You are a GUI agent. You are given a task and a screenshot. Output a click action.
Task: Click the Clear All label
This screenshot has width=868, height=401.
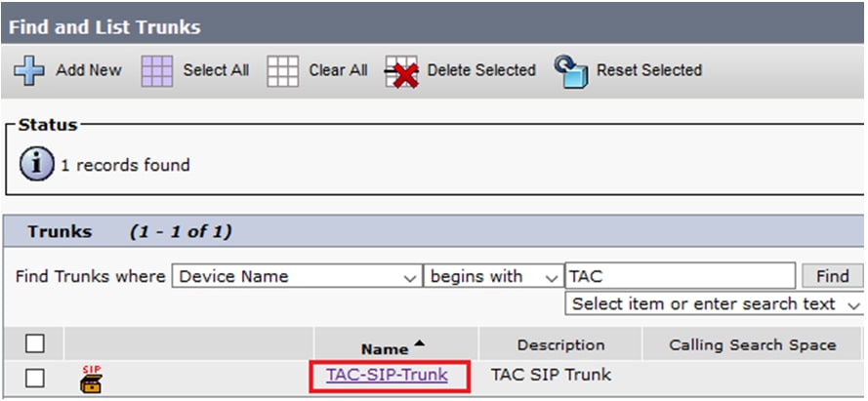coord(338,70)
